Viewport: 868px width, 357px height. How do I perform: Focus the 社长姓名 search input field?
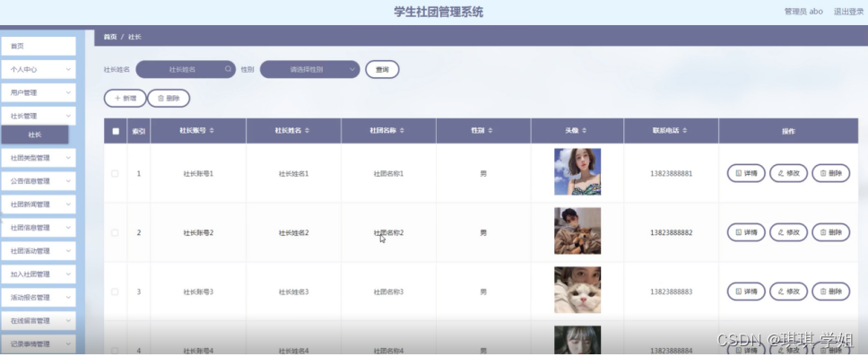coord(186,69)
